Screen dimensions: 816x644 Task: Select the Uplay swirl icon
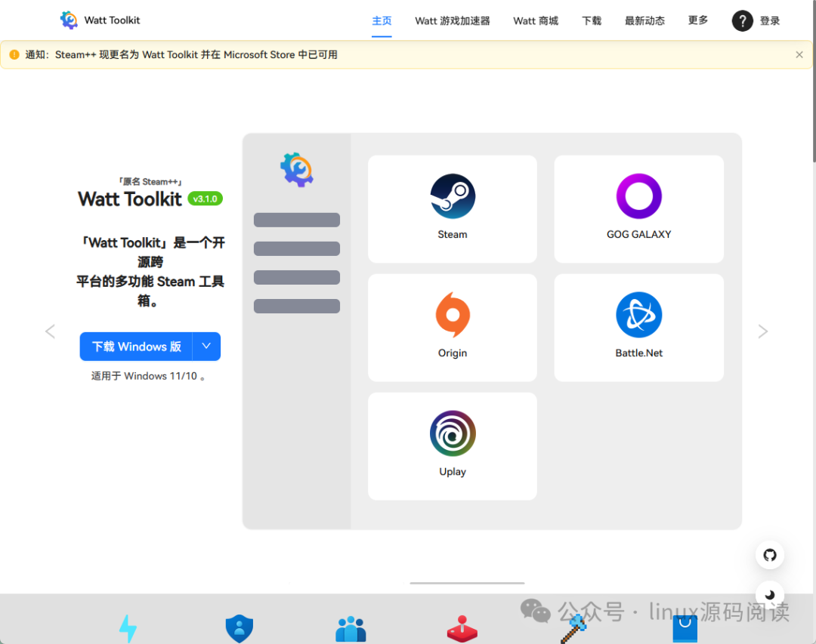point(453,433)
